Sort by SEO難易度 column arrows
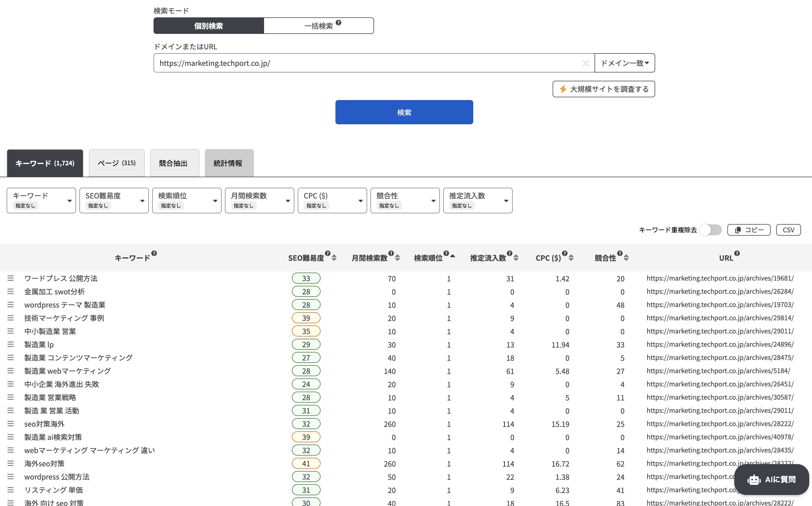 coord(334,258)
